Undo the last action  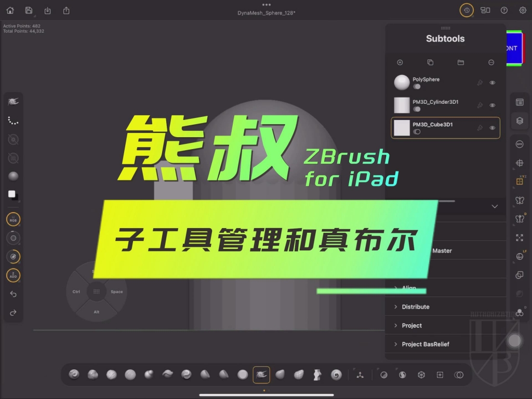13,294
